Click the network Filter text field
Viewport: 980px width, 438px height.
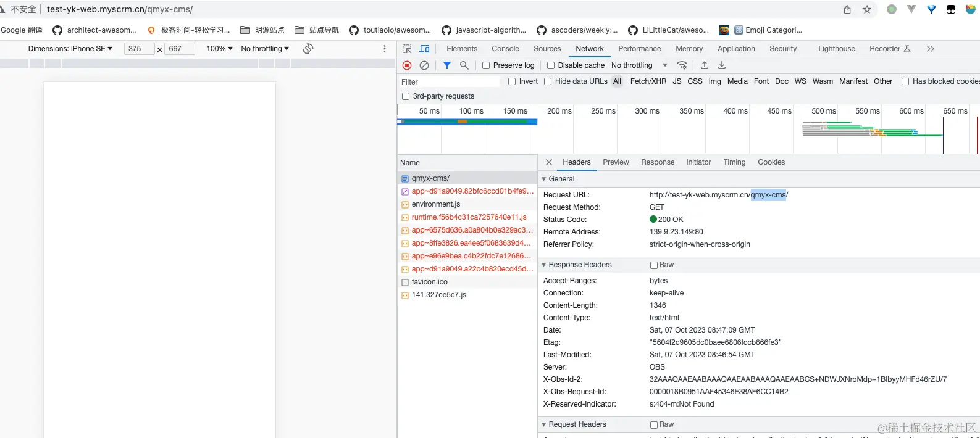pyautogui.click(x=450, y=81)
